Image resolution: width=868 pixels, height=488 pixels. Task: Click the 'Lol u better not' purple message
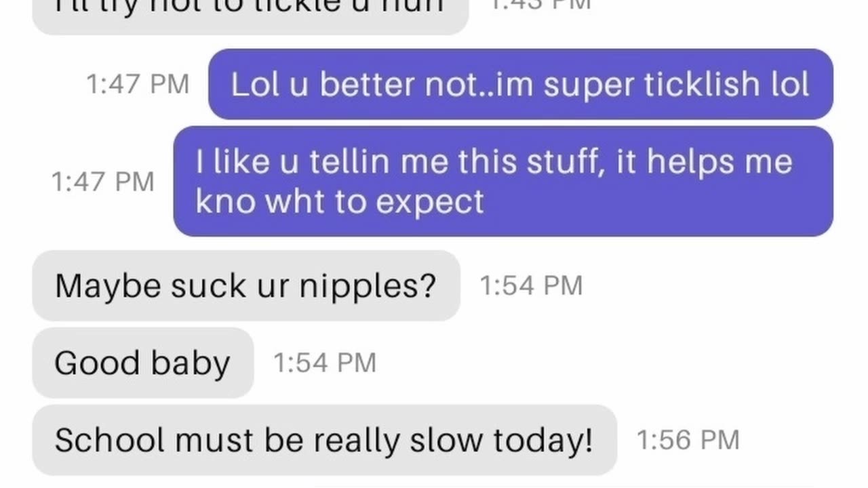point(520,84)
